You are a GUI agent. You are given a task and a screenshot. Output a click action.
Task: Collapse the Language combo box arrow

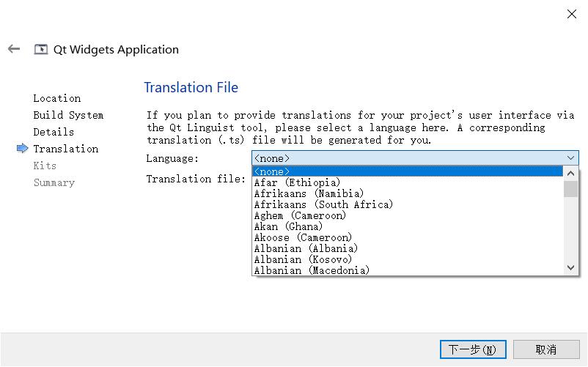pyautogui.click(x=570, y=157)
